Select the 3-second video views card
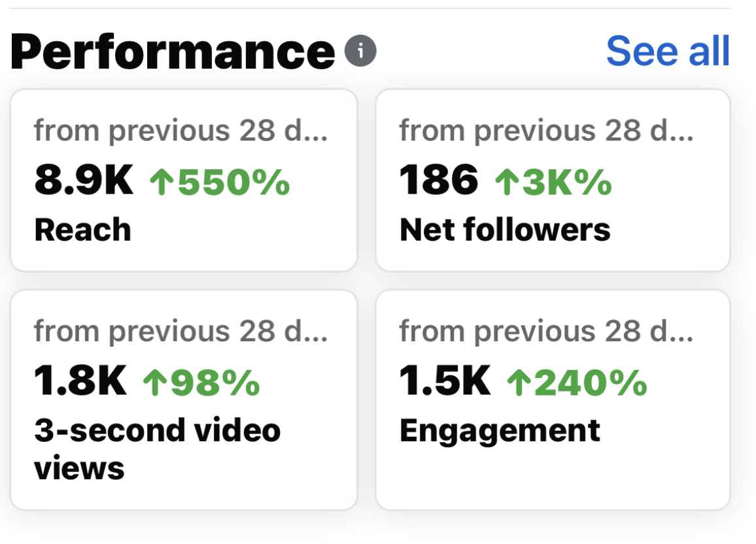Image resolution: width=756 pixels, height=544 pixels. 184,399
